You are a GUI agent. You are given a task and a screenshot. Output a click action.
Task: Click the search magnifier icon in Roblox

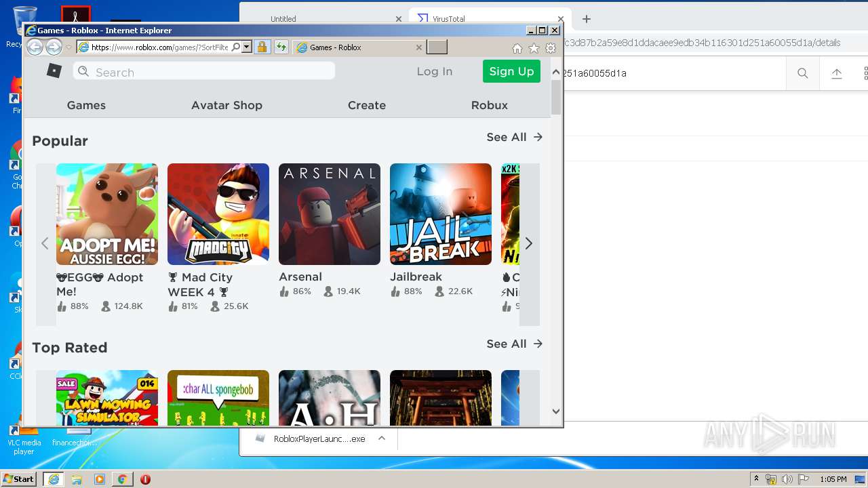83,71
